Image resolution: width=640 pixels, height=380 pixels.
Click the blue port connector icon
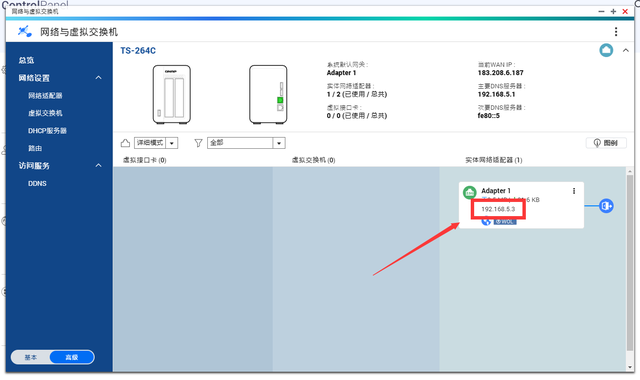tap(606, 206)
